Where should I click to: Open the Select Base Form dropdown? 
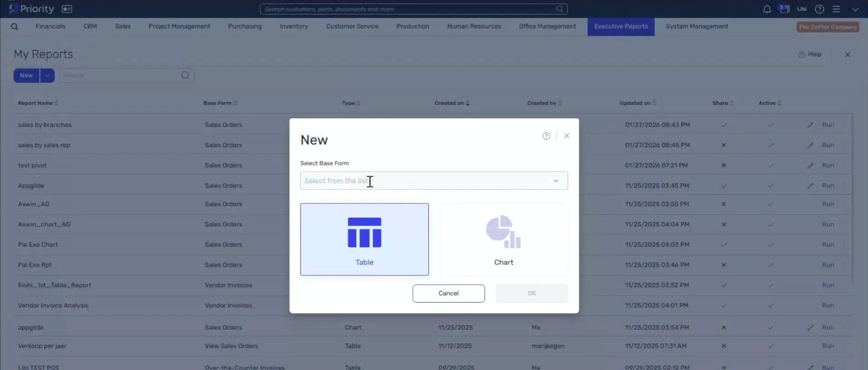click(433, 180)
